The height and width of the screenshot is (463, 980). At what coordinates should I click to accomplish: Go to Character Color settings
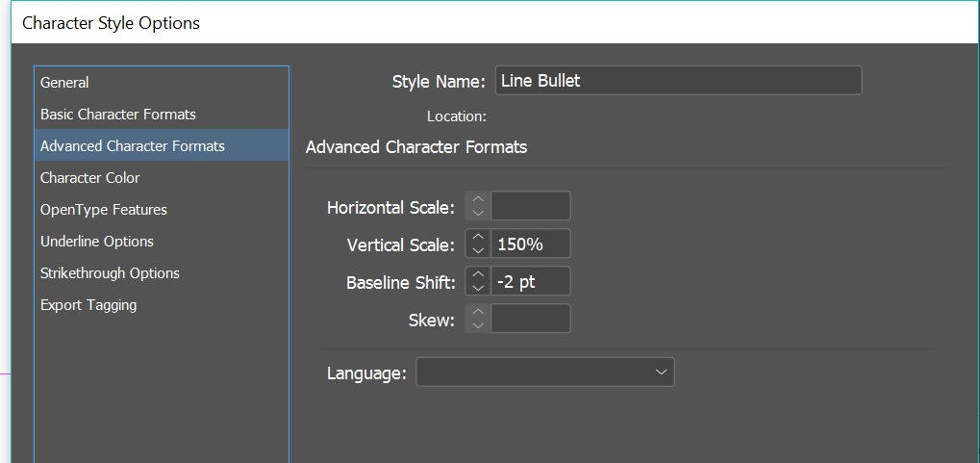[89, 178]
